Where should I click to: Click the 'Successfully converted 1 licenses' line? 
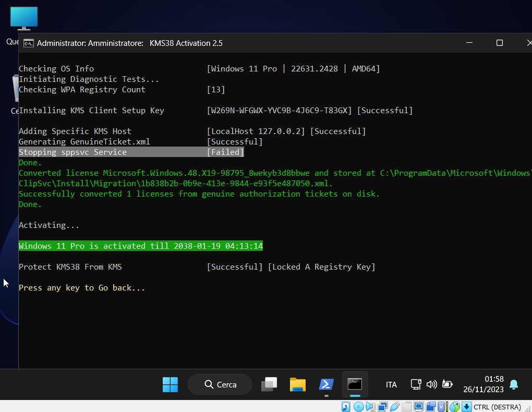pyautogui.click(x=199, y=194)
